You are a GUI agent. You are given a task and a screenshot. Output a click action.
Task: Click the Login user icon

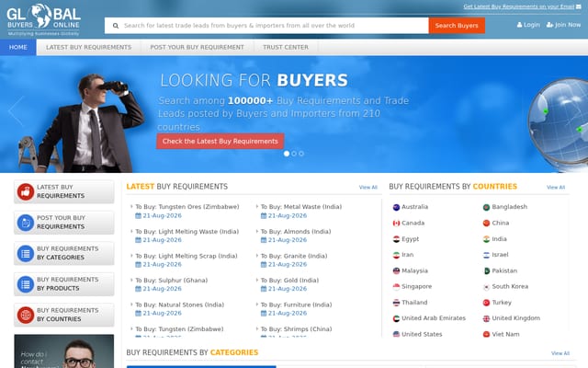[519, 25]
